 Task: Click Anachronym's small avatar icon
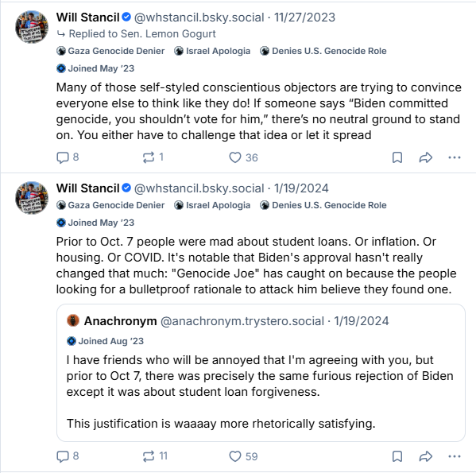pos(73,320)
